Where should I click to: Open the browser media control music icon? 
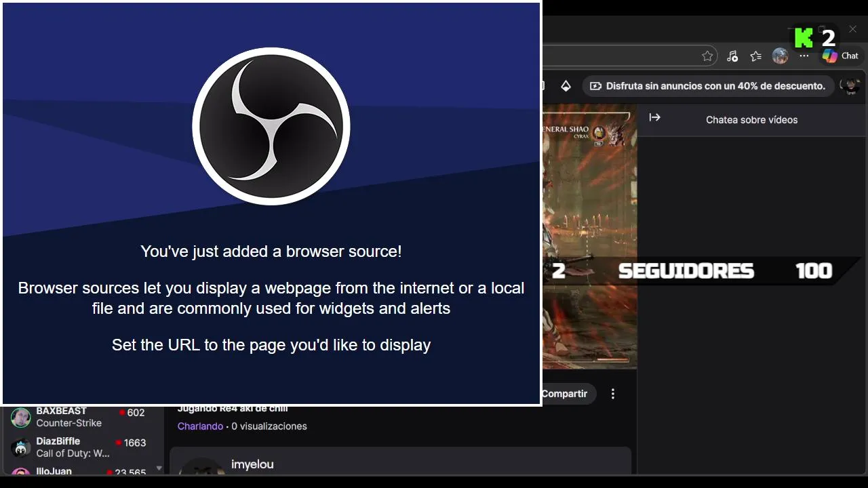(732, 56)
